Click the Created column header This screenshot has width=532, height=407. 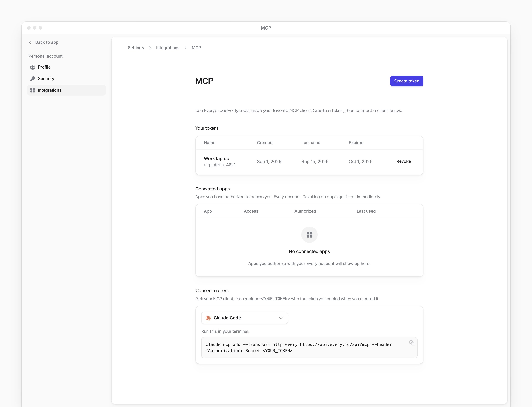point(264,143)
